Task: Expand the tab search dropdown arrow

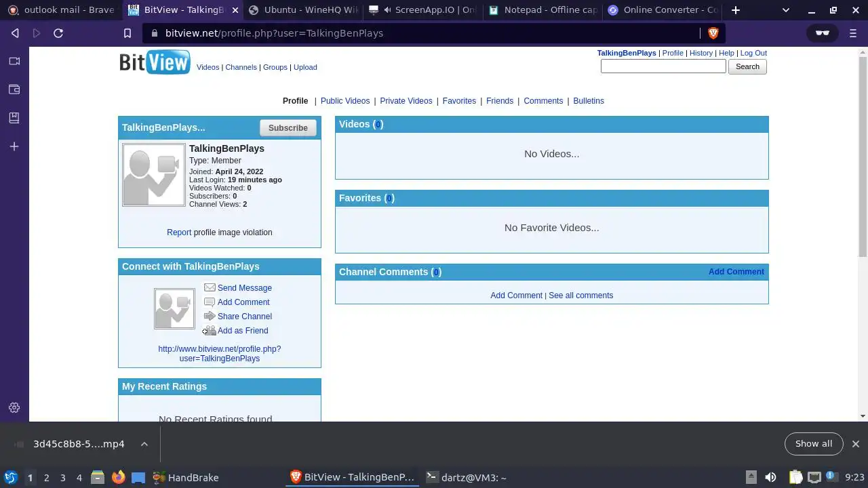Action: 786,10
